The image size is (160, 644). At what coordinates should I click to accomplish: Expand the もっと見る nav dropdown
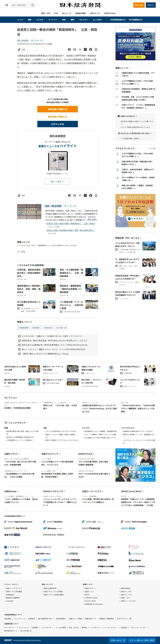pyautogui.click(x=98, y=20)
